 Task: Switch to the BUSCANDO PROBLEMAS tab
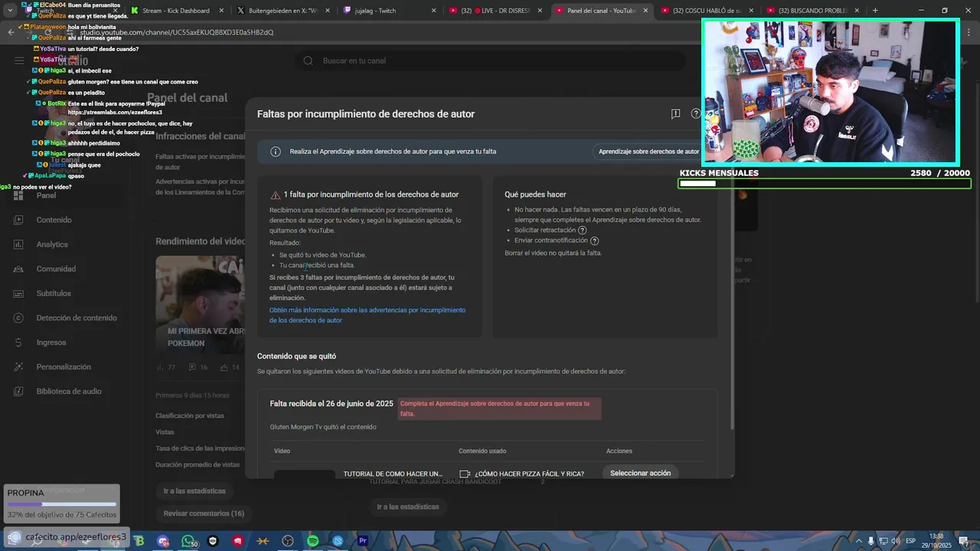pos(813,11)
